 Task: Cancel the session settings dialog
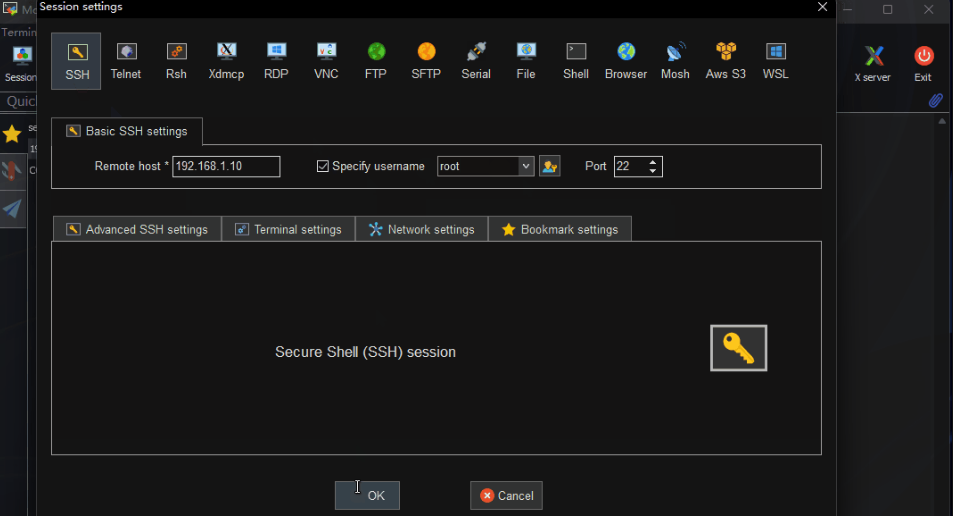point(506,495)
